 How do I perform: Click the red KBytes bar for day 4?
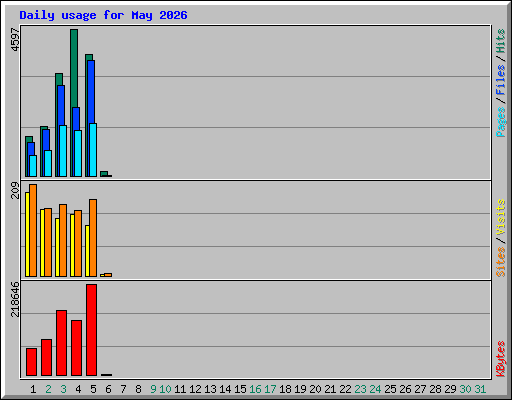click(76, 348)
